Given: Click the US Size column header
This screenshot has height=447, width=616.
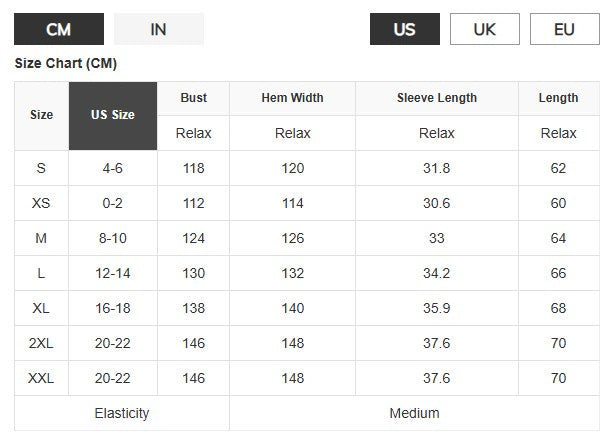Looking at the screenshot, I should click(113, 116).
